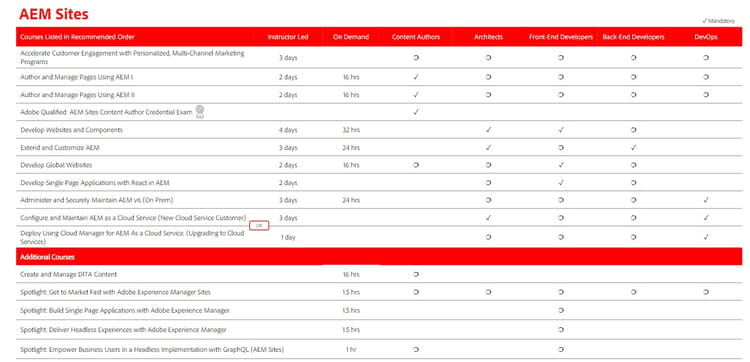Select Author and Manage Pages Using AEM II course name
Image resolution: width=750 pixels, height=362 pixels.
77,94
